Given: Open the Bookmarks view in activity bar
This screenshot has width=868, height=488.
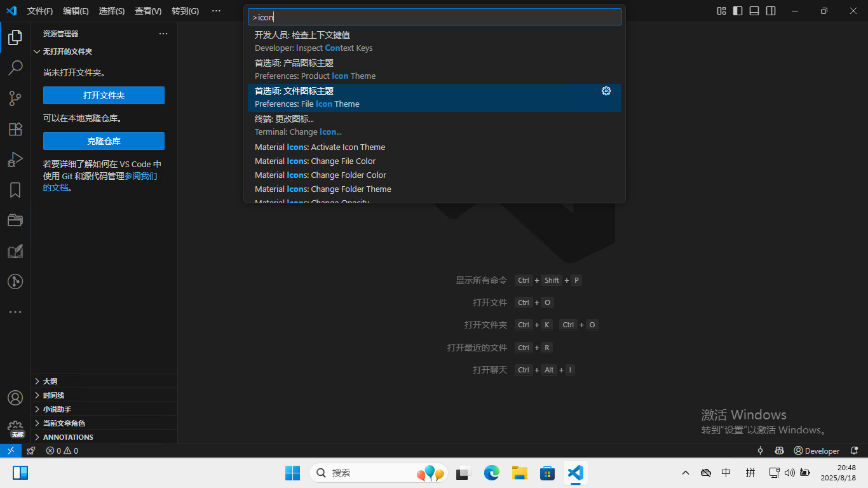Looking at the screenshot, I should 15,190.
